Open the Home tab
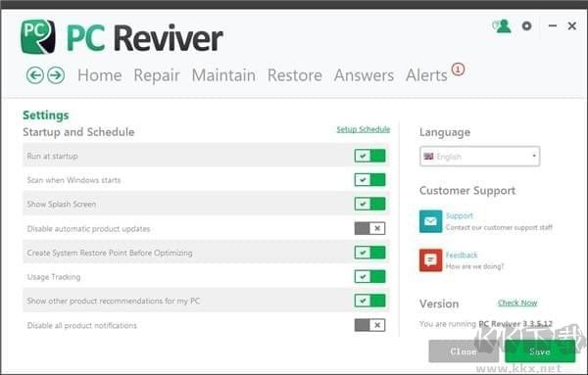Viewport: 588px width, 375px height. (x=100, y=75)
